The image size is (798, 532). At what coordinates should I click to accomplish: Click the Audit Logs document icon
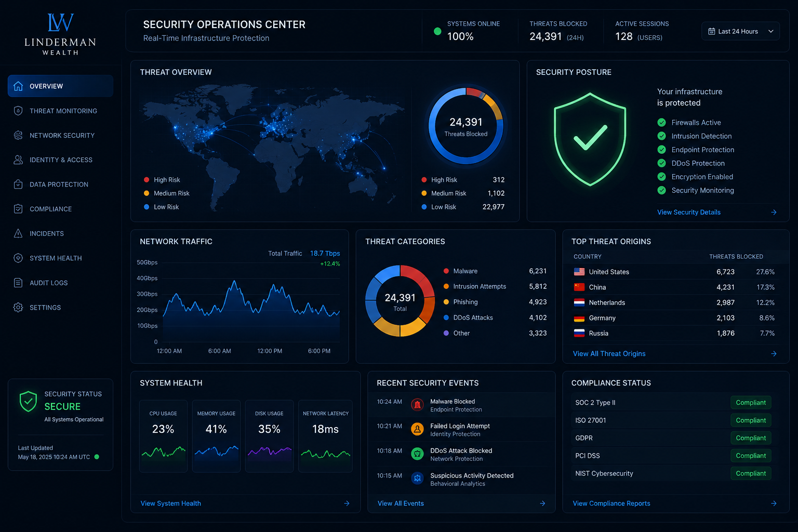(x=18, y=283)
